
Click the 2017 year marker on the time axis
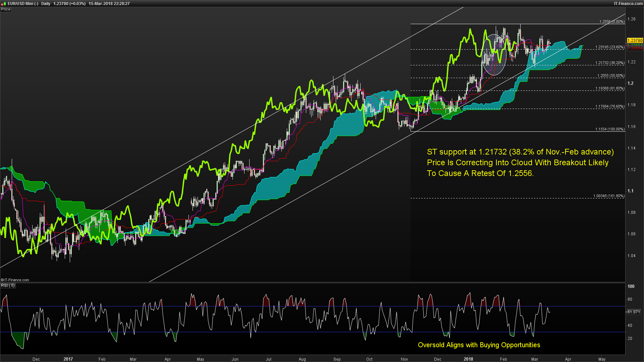68,359
